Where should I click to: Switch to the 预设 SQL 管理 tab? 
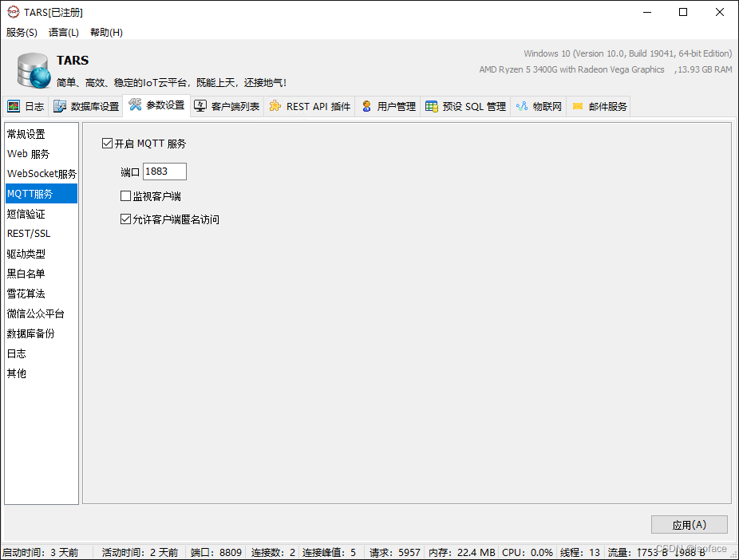(465, 106)
